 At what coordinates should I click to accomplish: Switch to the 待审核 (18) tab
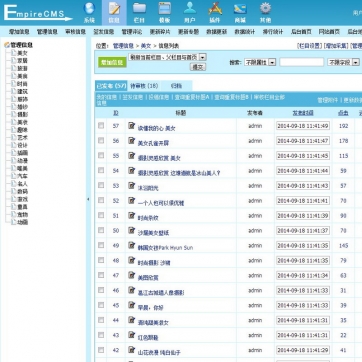pos(144,86)
